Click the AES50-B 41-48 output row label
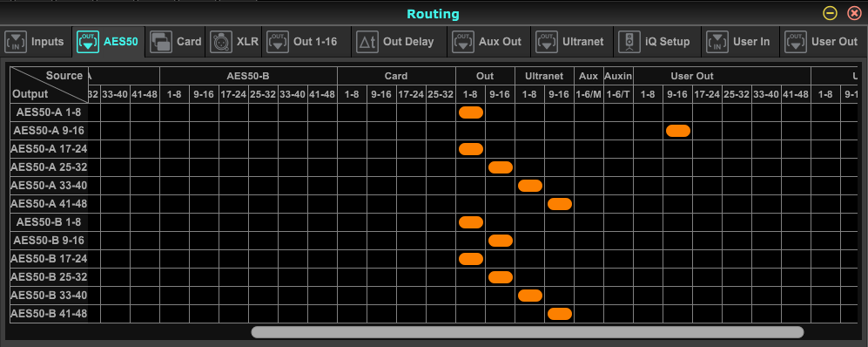 click(49, 314)
